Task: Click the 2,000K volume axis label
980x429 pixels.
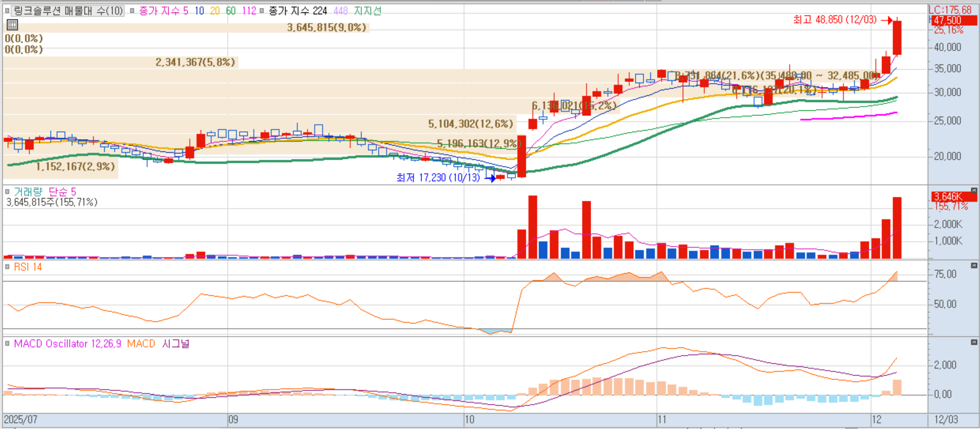Action: (948, 224)
